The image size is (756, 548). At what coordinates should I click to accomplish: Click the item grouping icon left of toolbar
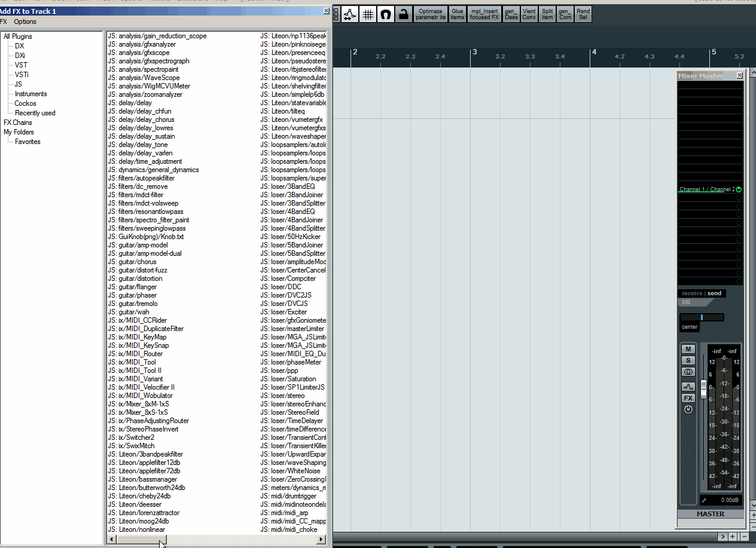click(336, 14)
